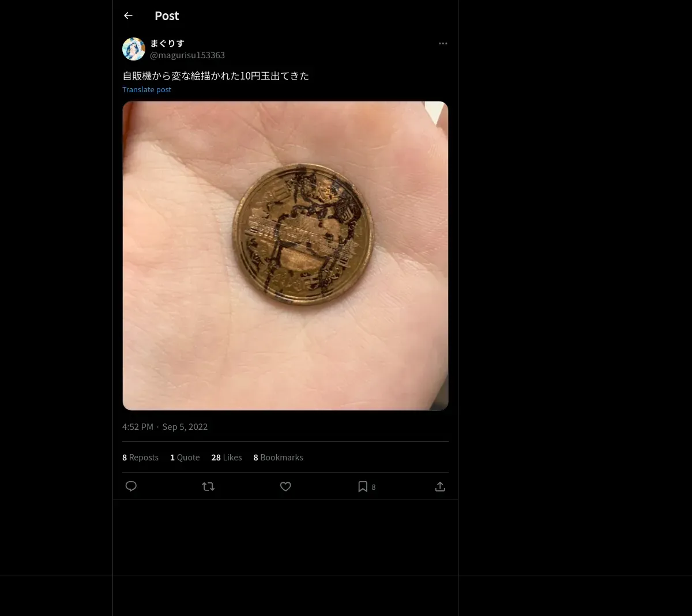This screenshot has width=692, height=616.
Task: Click the 4:52 PM timestamp
Action: [x=138, y=426]
